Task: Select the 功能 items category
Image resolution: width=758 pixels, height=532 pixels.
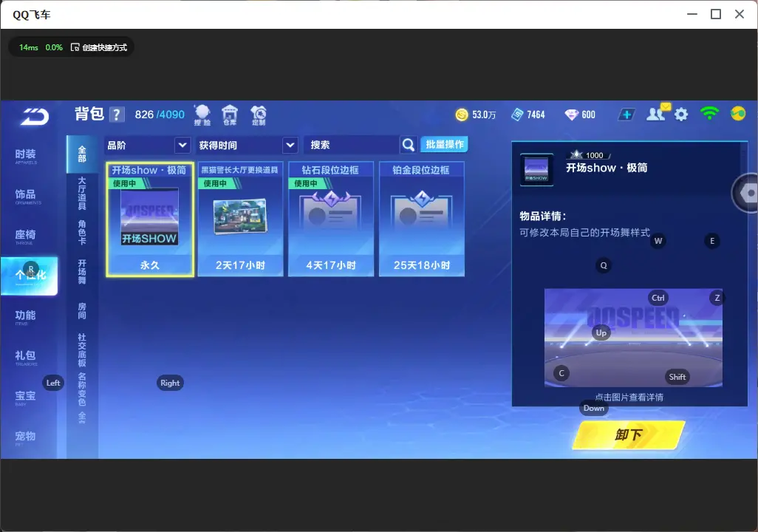Action: coord(26,317)
